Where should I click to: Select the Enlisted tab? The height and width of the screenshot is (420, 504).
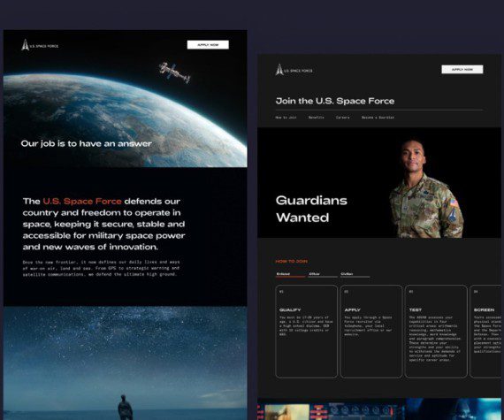point(290,274)
